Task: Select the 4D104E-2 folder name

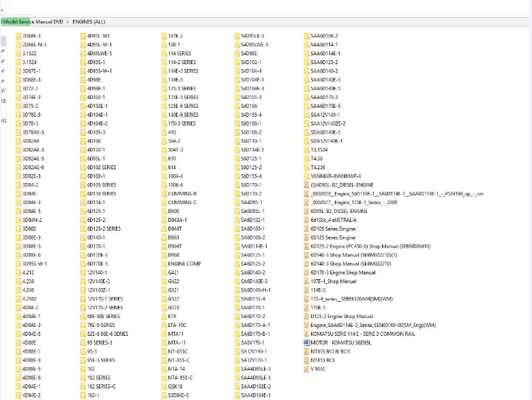Action: (x=98, y=124)
